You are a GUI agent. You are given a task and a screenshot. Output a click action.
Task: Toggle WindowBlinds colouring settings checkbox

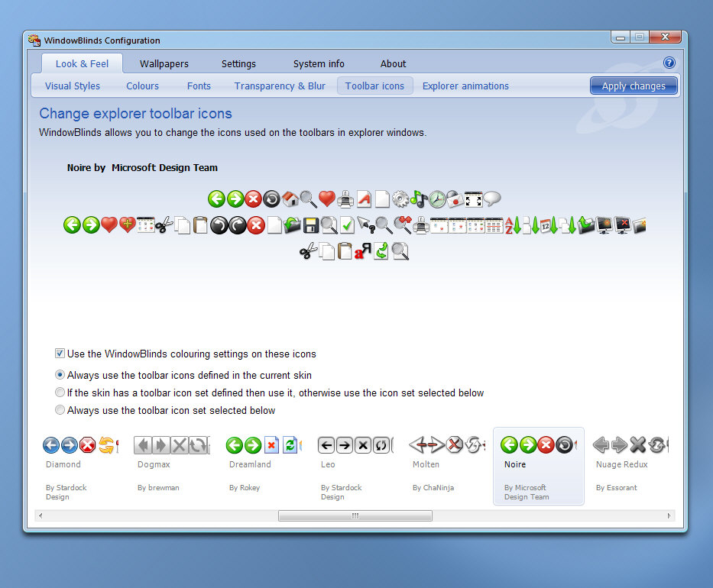tap(60, 354)
